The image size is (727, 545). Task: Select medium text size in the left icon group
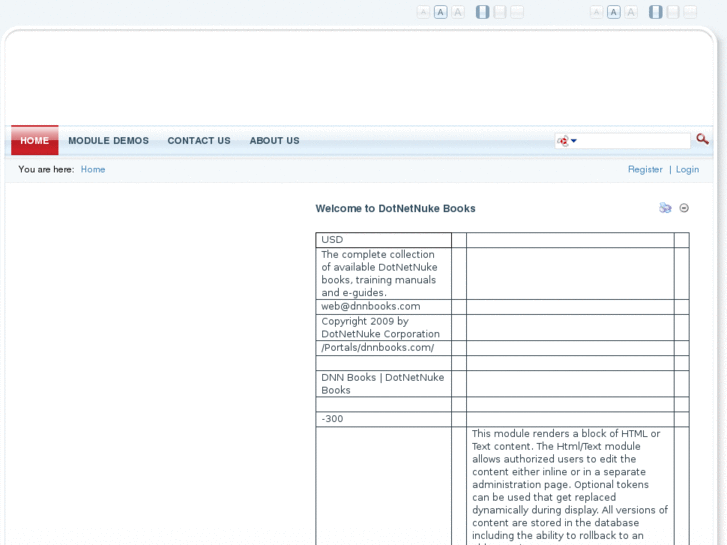[x=441, y=12]
